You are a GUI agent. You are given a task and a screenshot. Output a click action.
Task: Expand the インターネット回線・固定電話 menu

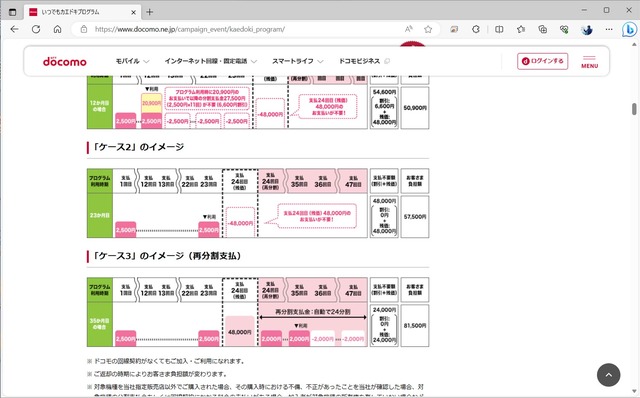[x=211, y=61]
